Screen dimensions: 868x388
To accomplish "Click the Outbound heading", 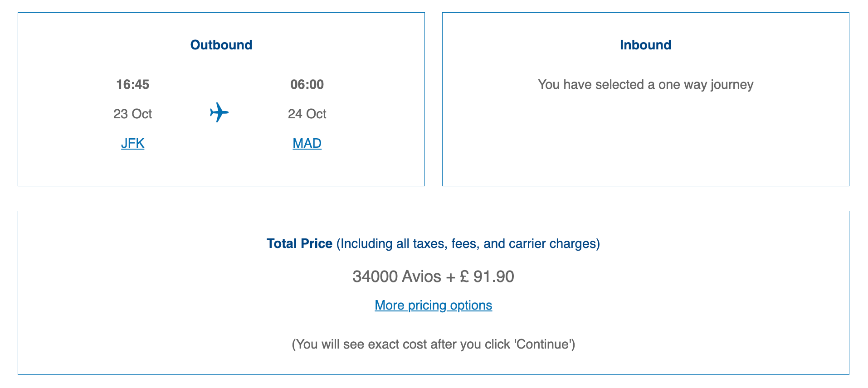I will [x=221, y=45].
